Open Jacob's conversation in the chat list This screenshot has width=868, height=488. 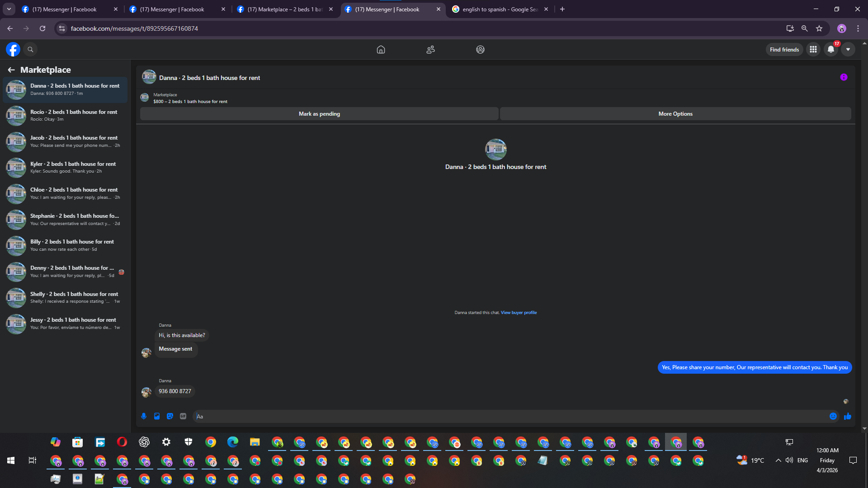coord(65,141)
